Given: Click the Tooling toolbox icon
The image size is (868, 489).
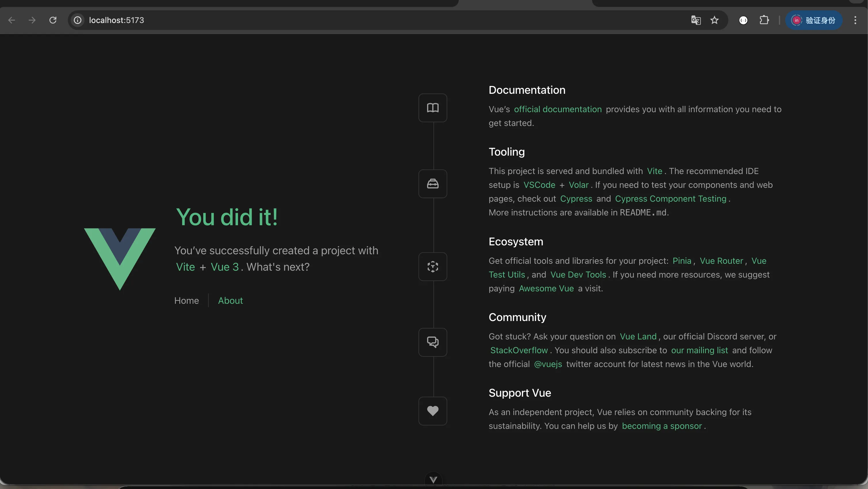Looking at the screenshot, I should click(433, 184).
